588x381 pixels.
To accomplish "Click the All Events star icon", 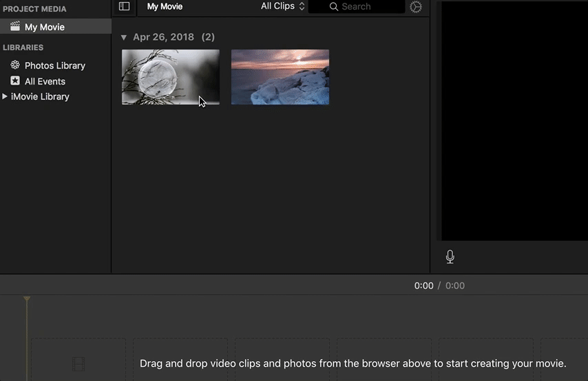I will click(x=15, y=81).
